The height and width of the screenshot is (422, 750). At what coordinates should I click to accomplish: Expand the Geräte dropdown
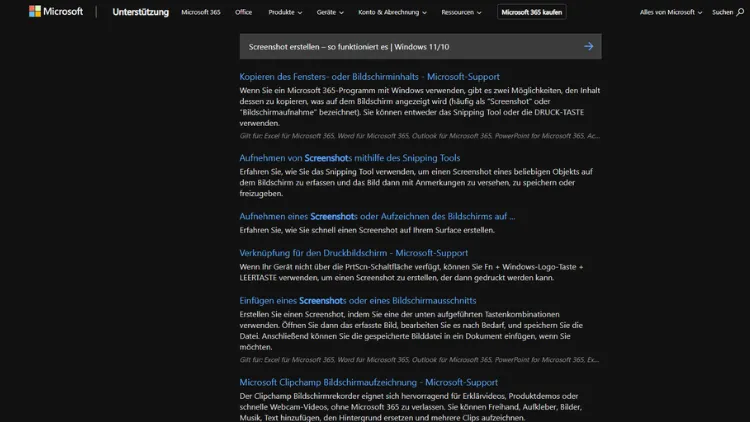click(x=330, y=12)
